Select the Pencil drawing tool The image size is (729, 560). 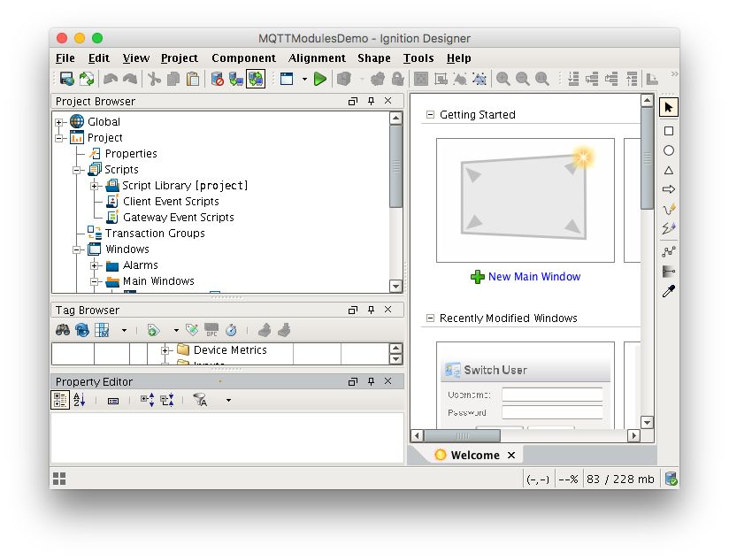pos(669,209)
